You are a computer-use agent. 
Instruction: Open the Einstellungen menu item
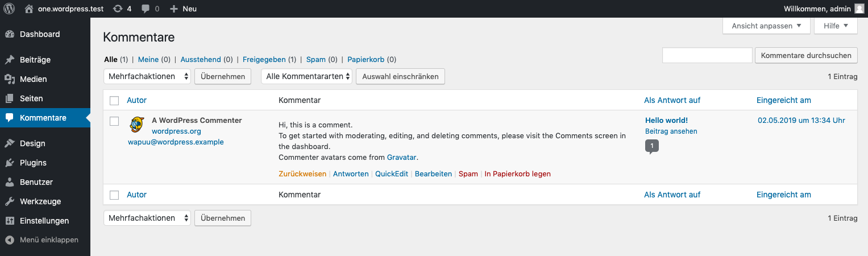tap(45, 221)
